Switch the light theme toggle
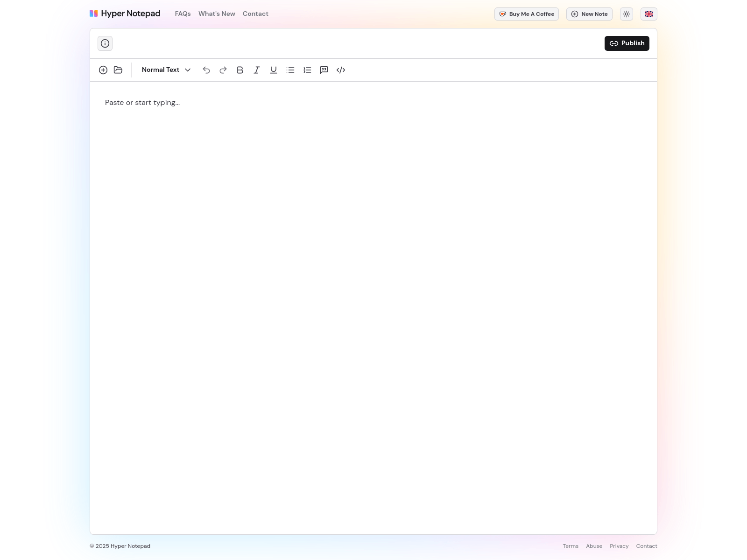The width and height of the screenshot is (747, 560). click(x=626, y=14)
